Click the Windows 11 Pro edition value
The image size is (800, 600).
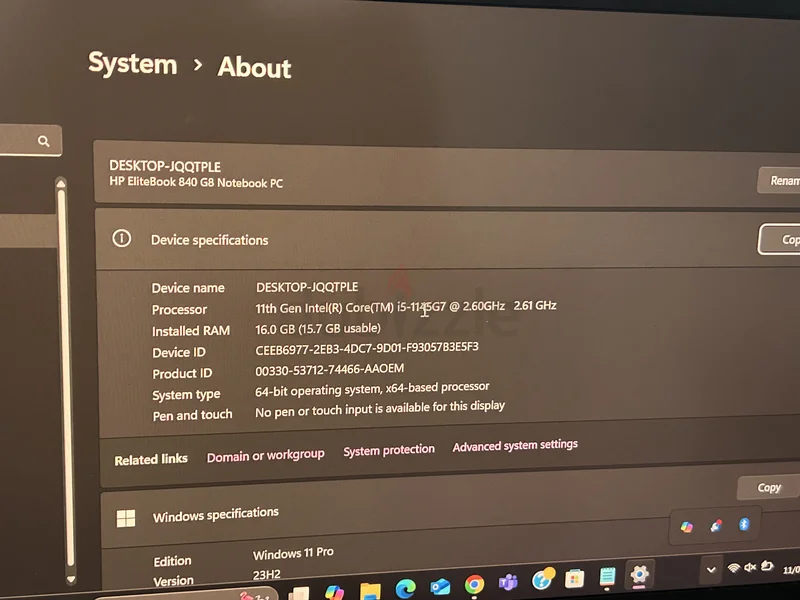click(293, 553)
